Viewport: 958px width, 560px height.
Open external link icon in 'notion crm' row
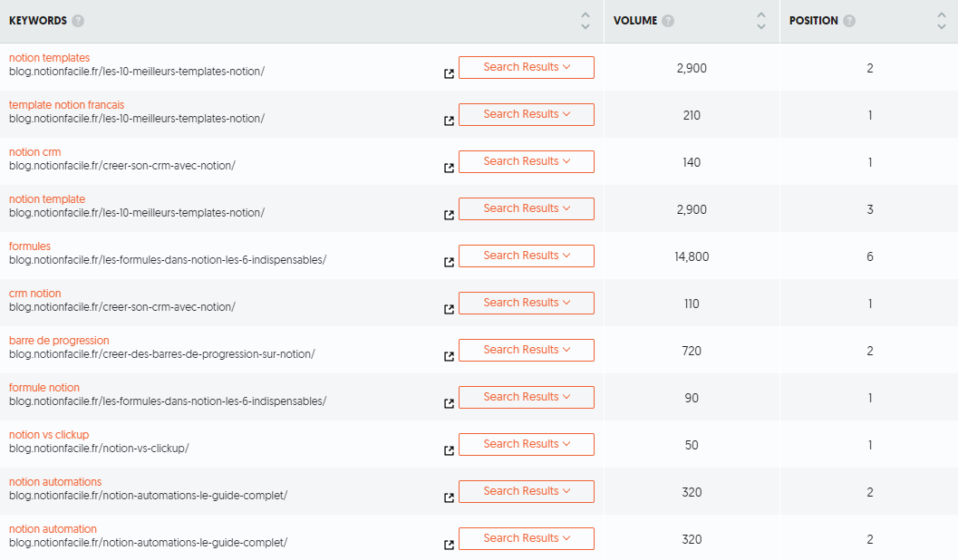[x=449, y=168]
